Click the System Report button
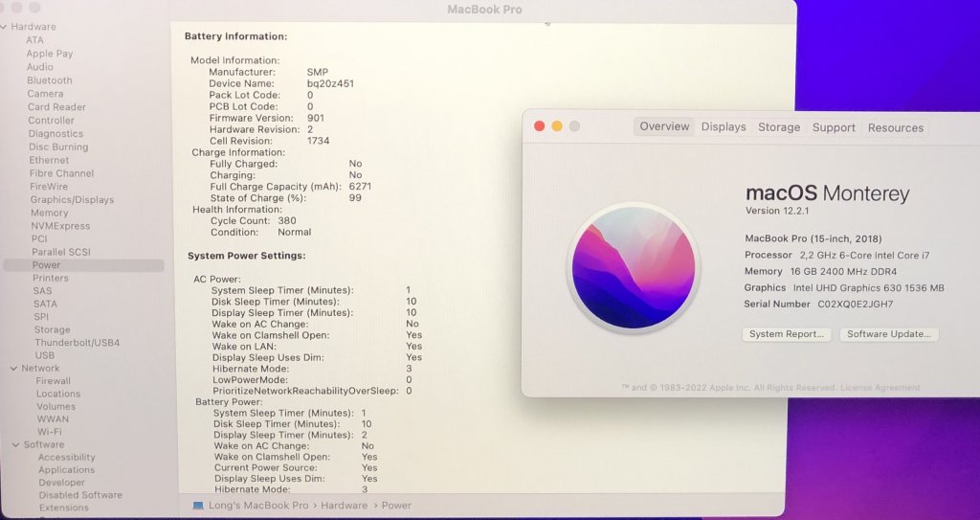The height and width of the screenshot is (520, 980). tap(787, 334)
